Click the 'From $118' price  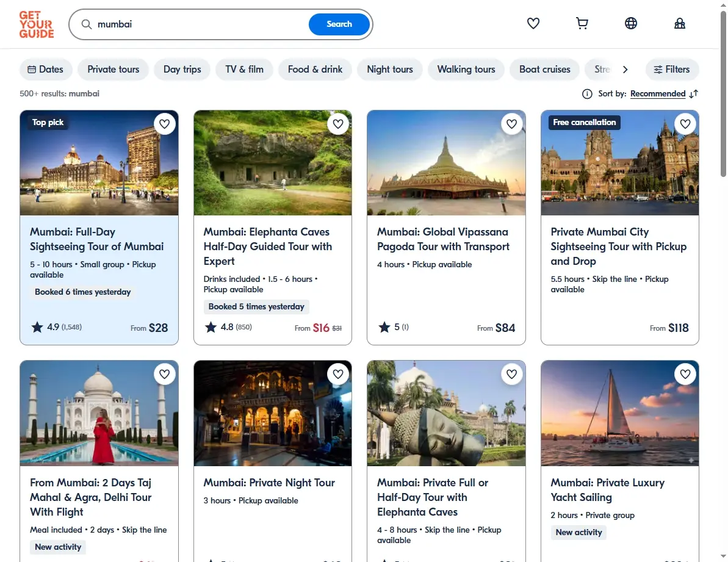point(669,328)
